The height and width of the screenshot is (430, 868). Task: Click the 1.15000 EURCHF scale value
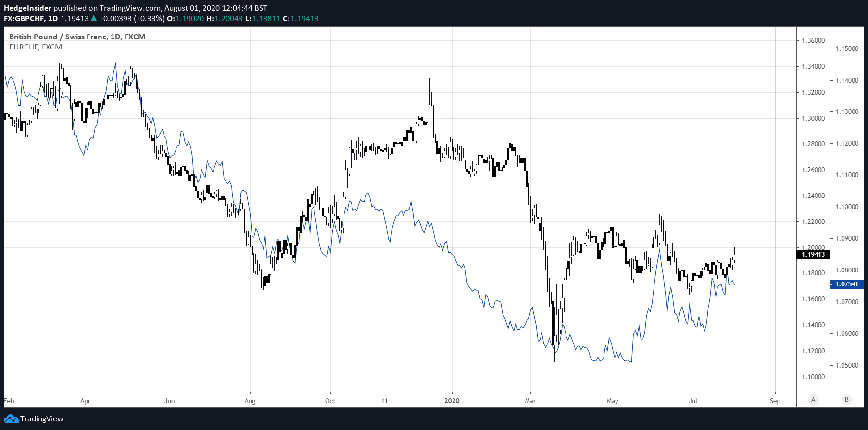tap(847, 49)
